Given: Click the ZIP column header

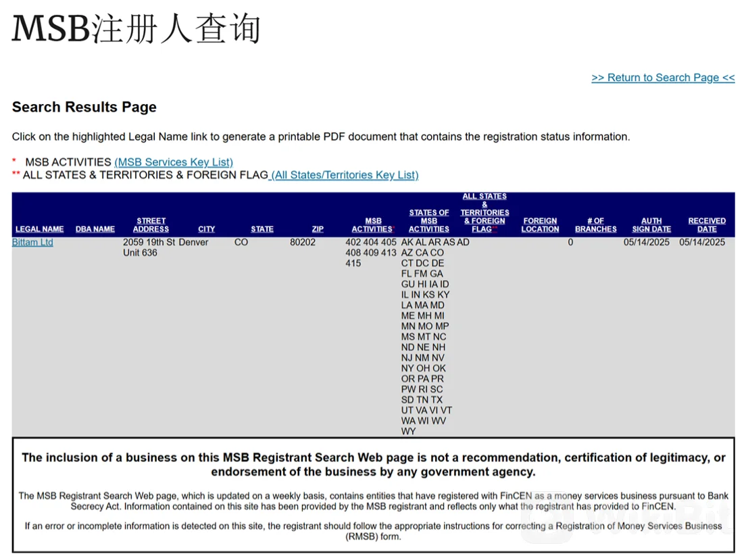Looking at the screenshot, I should coord(318,229).
